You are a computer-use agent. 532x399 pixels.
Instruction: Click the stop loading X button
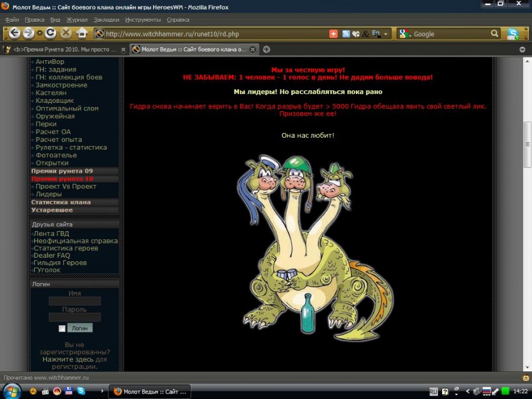[66, 33]
